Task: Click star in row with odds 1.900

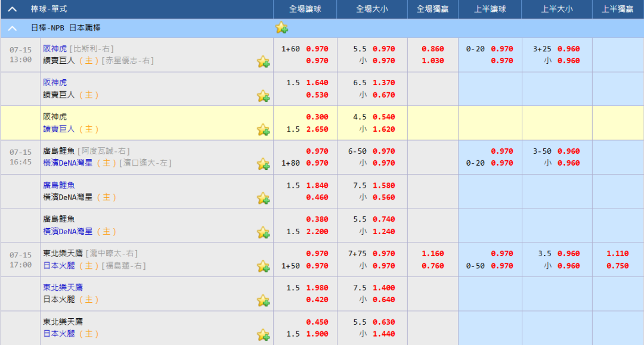Action: (x=264, y=335)
